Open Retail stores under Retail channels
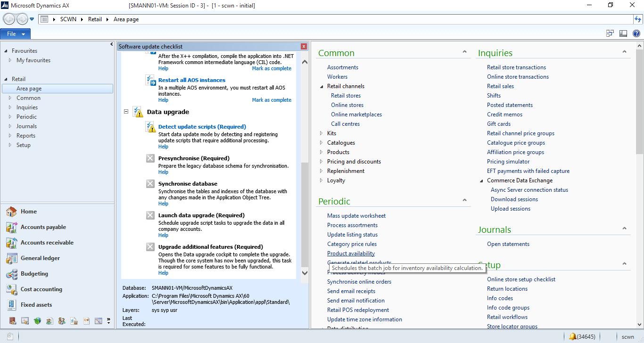This screenshot has width=644, height=343. point(346,96)
